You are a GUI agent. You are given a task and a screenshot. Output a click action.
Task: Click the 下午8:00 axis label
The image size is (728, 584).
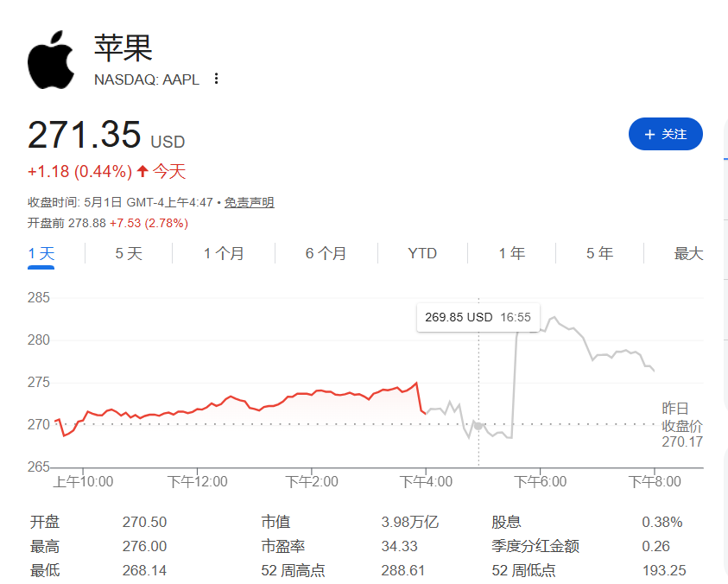point(655,482)
